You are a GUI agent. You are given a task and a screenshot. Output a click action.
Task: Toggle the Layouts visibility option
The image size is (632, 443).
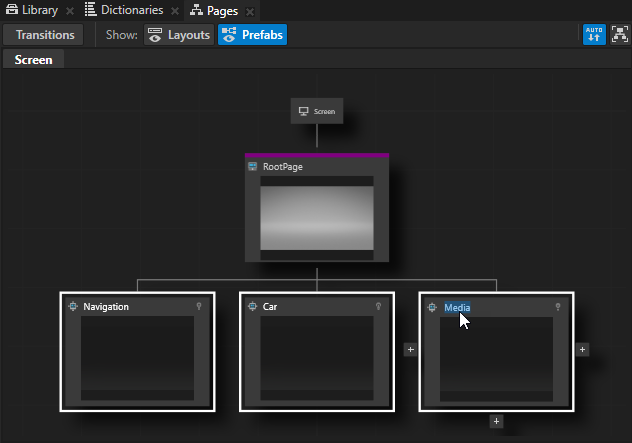pyautogui.click(x=179, y=35)
